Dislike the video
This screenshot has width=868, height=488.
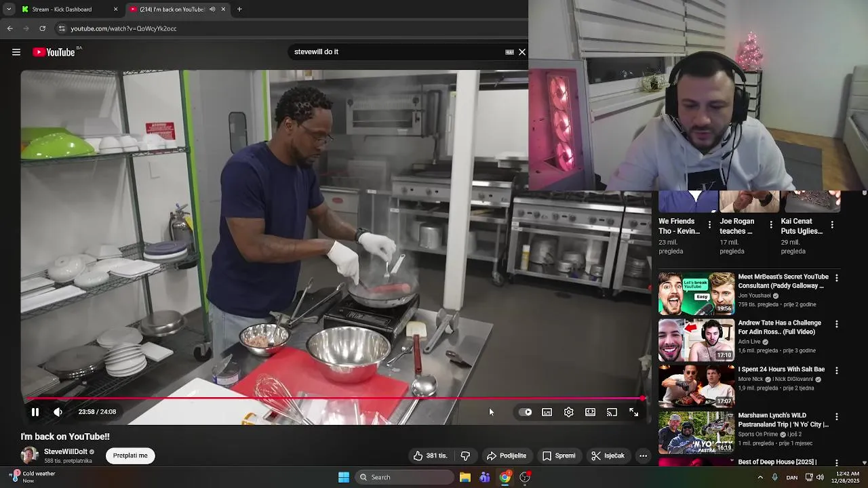pyautogui.click(x=465, y=455)
